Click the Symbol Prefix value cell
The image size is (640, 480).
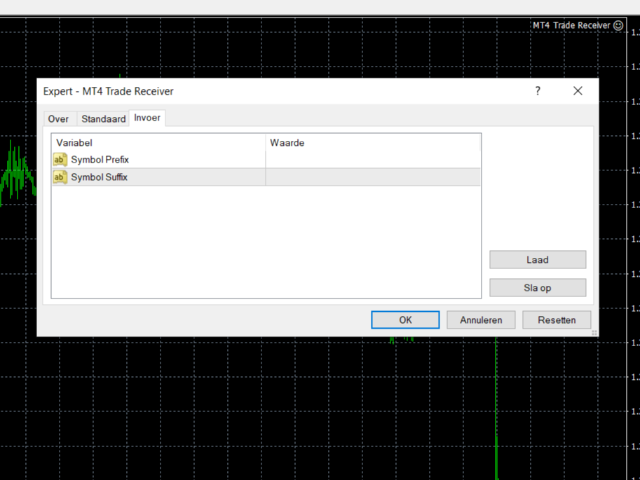click(x=373, y=160)
